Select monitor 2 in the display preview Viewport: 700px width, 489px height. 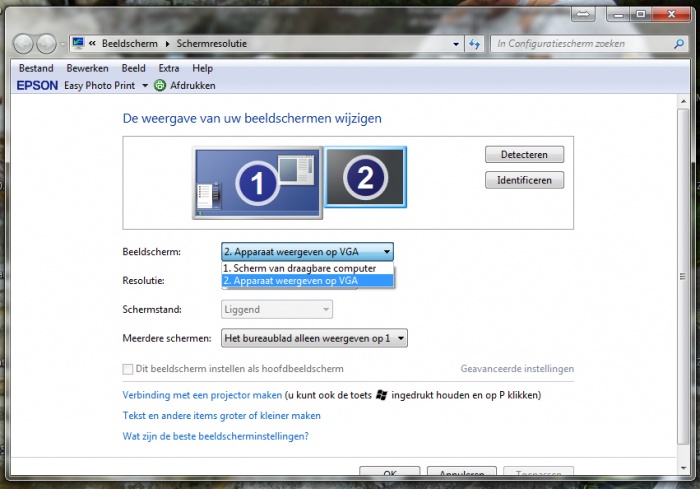click(365, 177)
